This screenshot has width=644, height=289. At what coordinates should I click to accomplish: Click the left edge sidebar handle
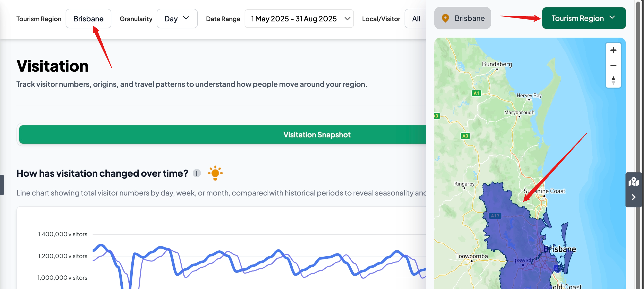pos(2,185)
